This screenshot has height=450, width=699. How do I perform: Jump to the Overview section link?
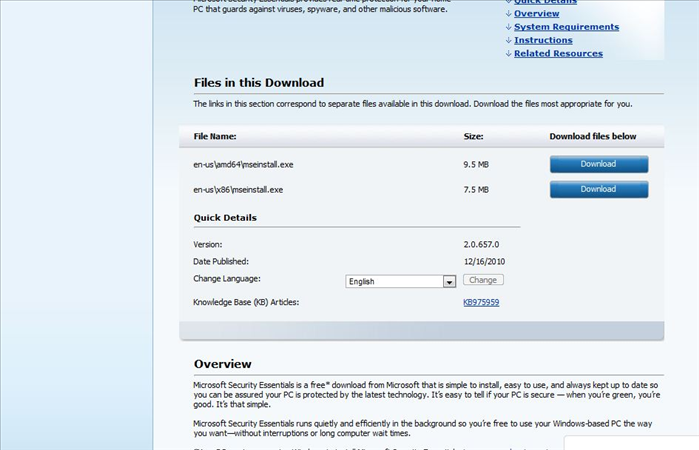tap(537, 13)
